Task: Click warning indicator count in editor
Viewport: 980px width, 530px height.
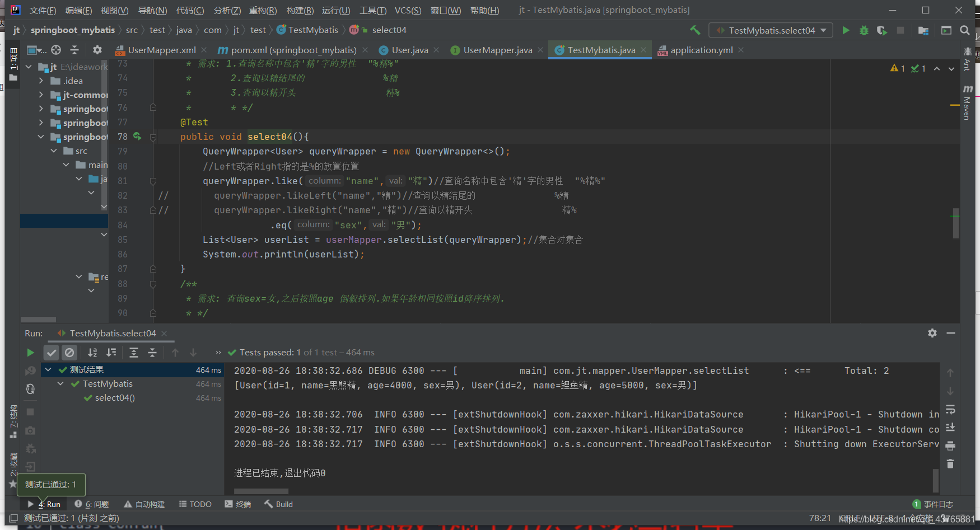Action: (x=898, y=68)
